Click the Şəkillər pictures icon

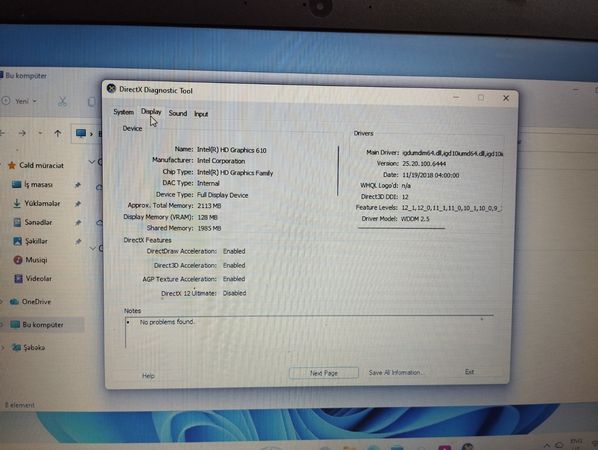(18, 241)
